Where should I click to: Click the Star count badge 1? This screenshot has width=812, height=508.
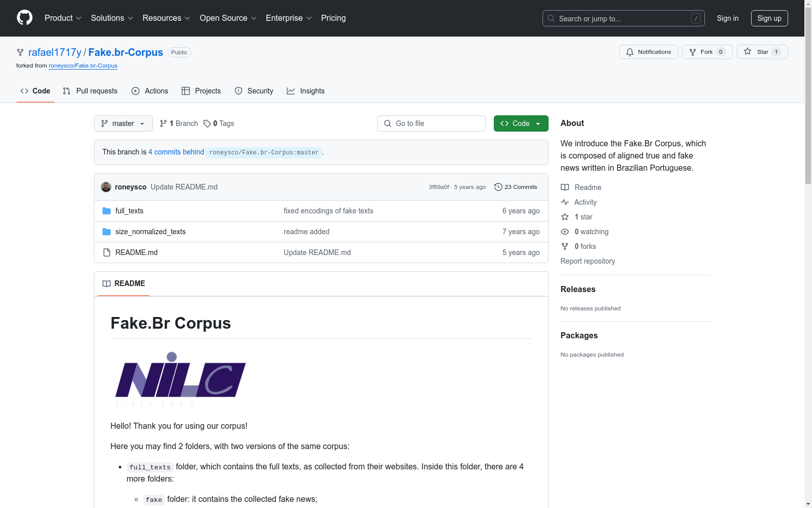coord(776,52)
